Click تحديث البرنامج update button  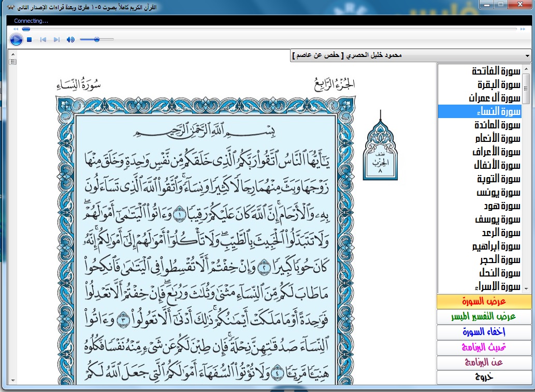click(x=484, y=347)
